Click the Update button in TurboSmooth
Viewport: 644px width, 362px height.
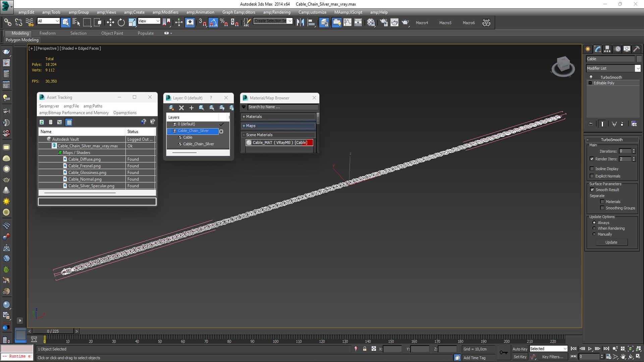tap(611, 242)
